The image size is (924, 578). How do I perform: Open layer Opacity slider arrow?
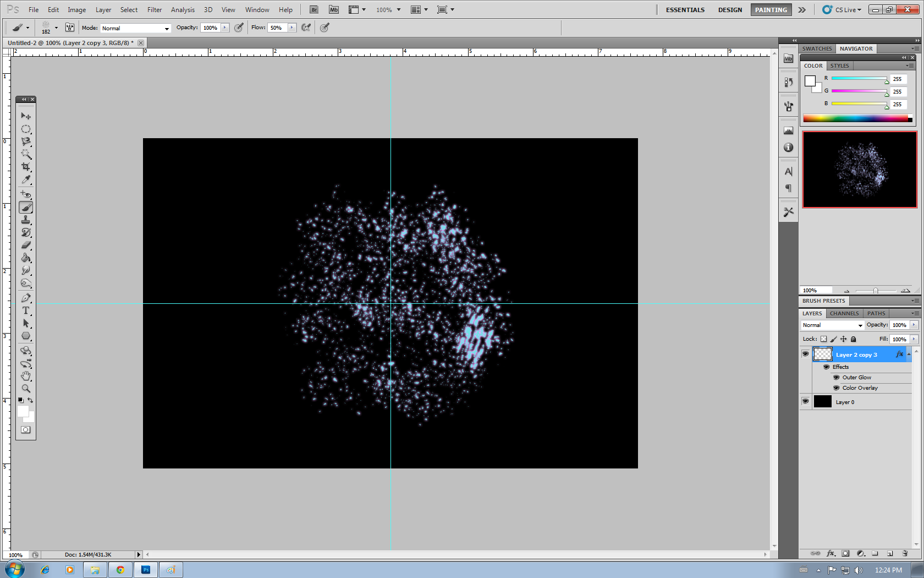click(x=914, y=325)
